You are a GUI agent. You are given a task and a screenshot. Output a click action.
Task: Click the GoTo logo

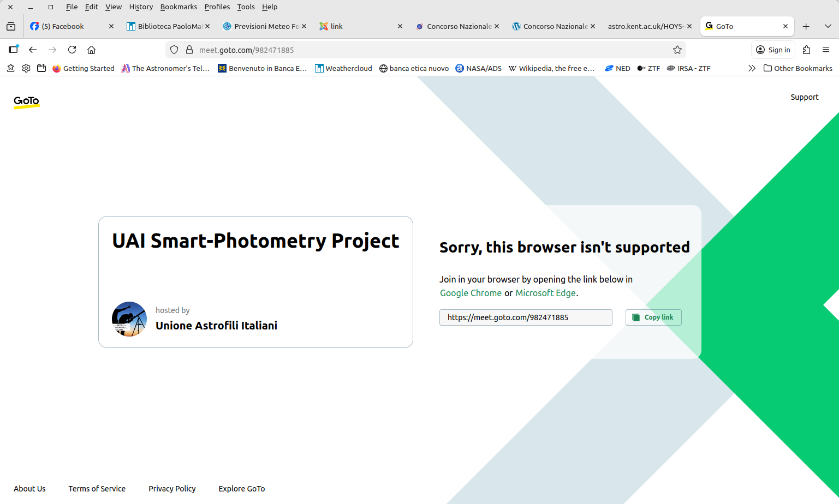(x=26, y=101)
